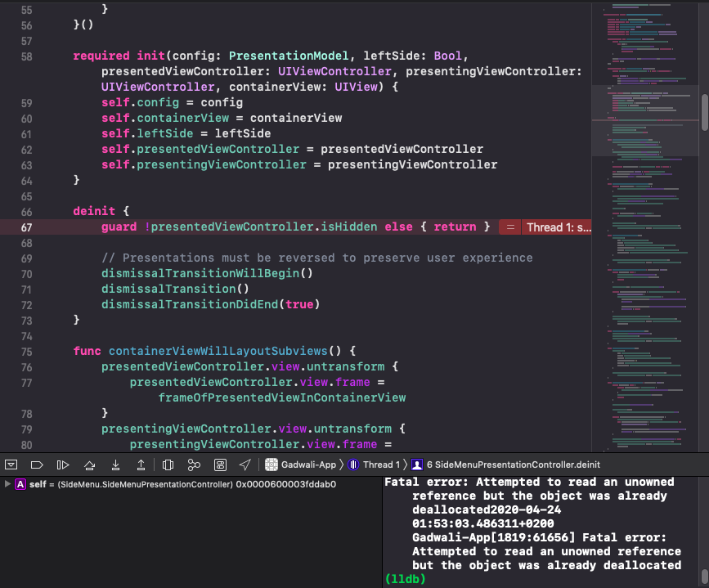The image size is (709, 588).
Task: Click the editor vertical scrollbar thumb
Action: point(704,112)
